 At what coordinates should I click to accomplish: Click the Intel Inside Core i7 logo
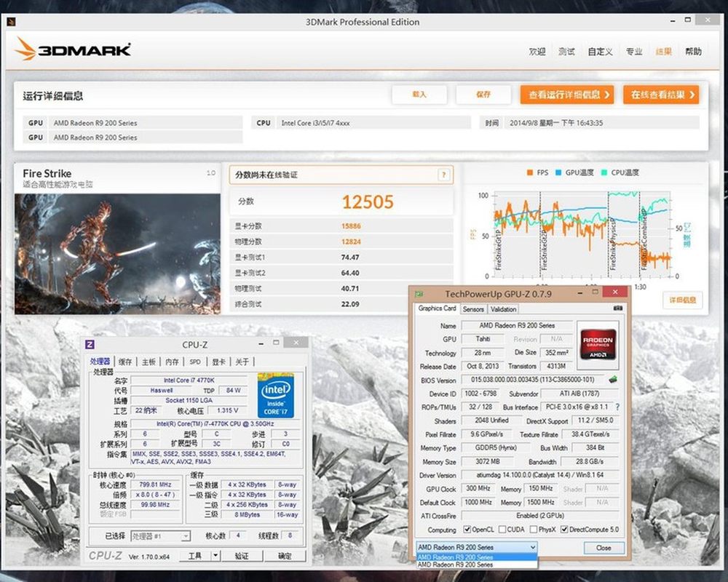pyautogui.click(x=276, y=396)
